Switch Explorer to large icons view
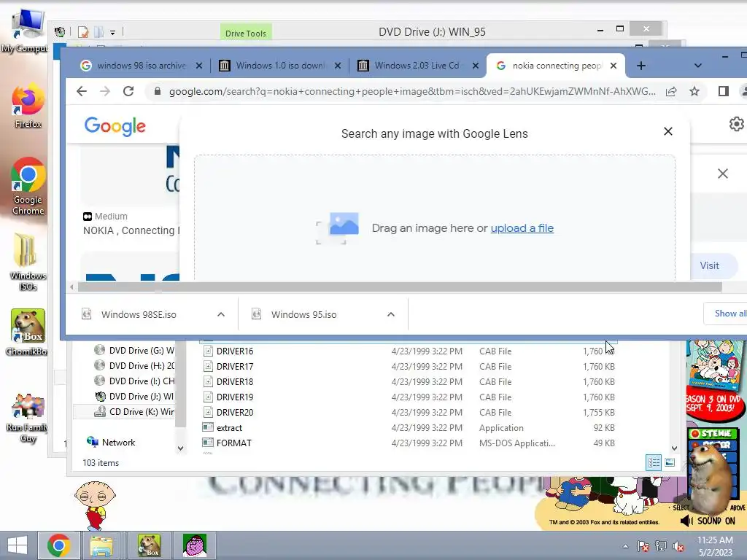This screenshot has width=747, height=560. (670, 462)
